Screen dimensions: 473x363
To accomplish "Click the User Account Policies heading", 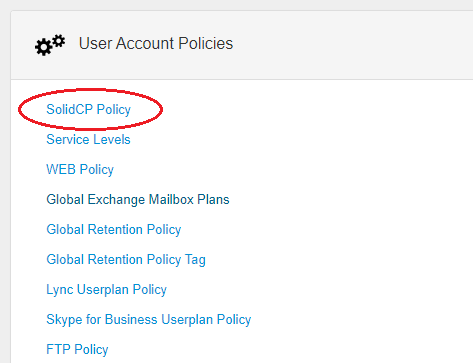I will coord(156,43).
